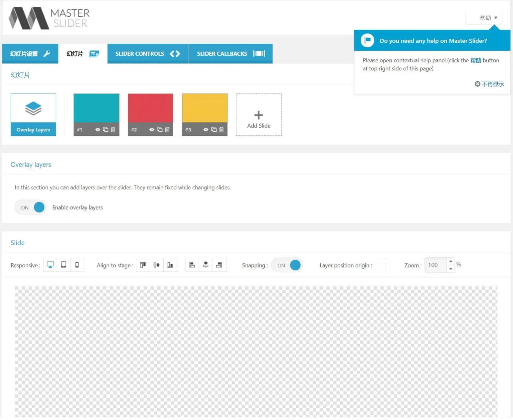Open the Slider Callbacks tab
The height and width of the screenshot is (420, 513).
[x=231, y=54]
